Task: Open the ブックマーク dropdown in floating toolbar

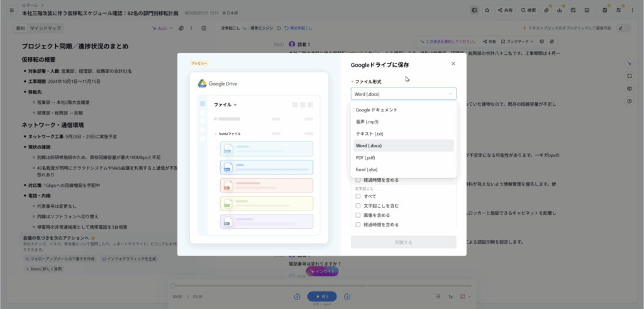Action: [518, 42]
